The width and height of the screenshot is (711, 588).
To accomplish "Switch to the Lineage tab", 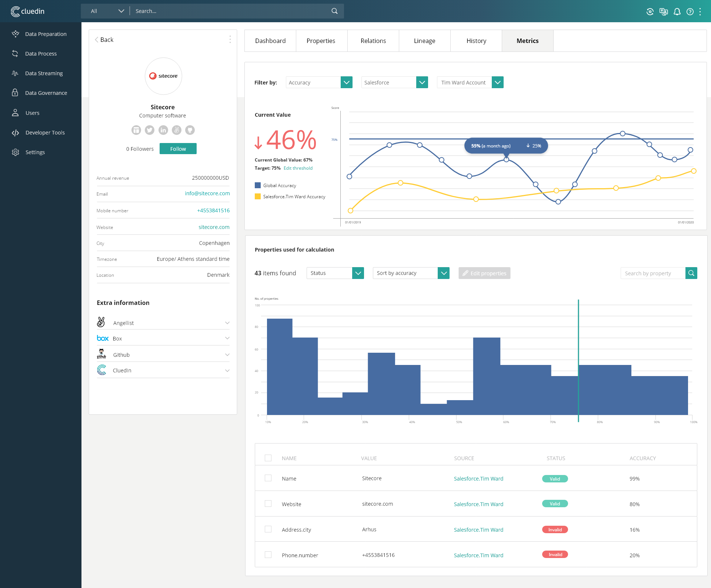I will pos(424,41).
